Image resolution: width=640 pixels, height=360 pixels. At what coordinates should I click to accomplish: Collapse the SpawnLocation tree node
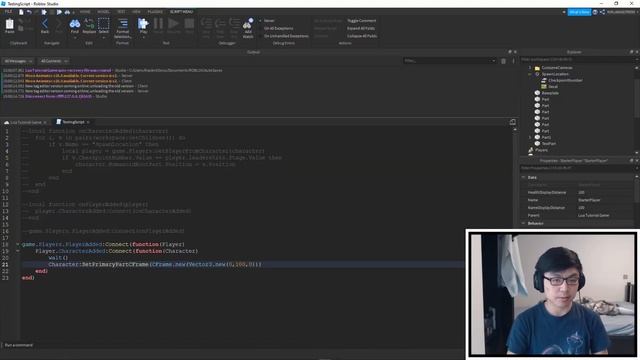point(530,74)
